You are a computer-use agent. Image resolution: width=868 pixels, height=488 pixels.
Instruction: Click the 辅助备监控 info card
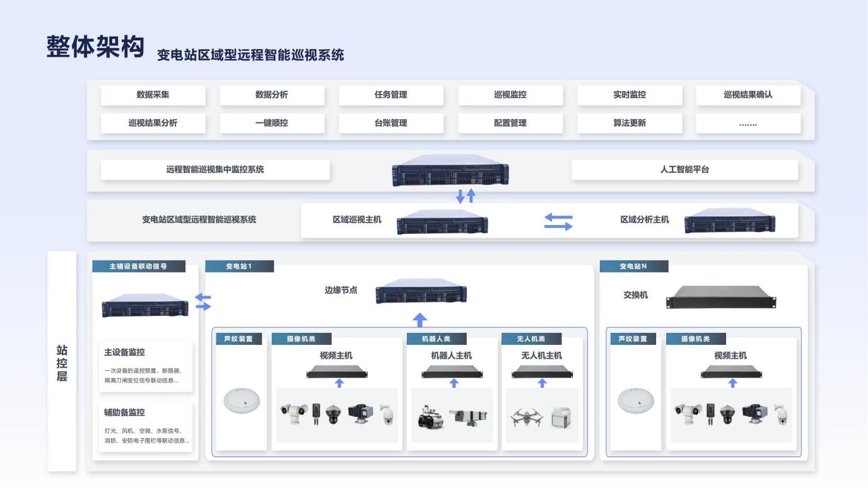click(146, 426)
